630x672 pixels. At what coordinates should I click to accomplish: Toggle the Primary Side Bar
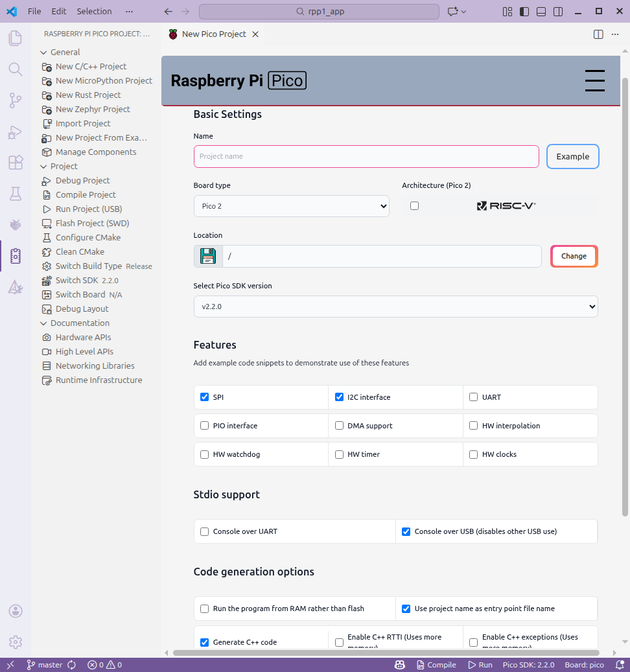(524, 12)
